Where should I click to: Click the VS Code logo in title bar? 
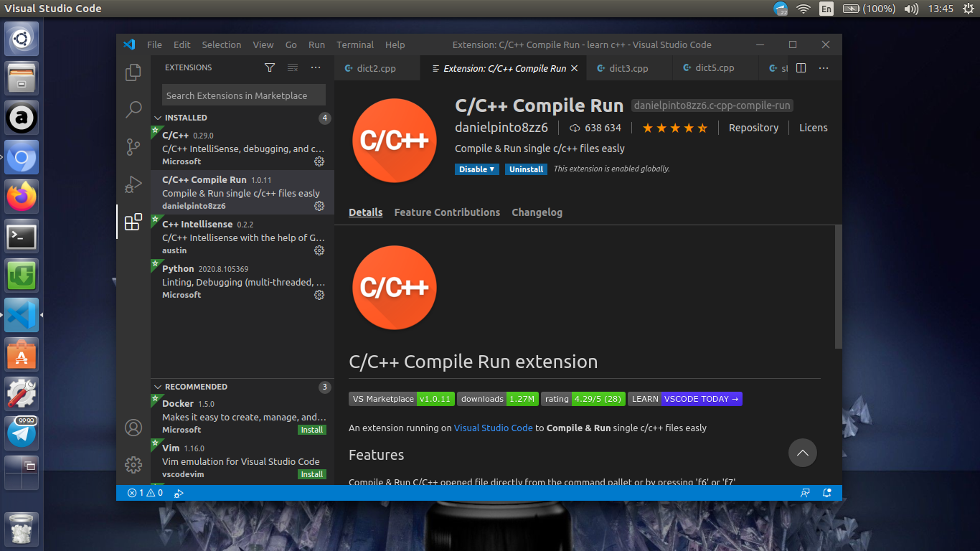(129, 44)
